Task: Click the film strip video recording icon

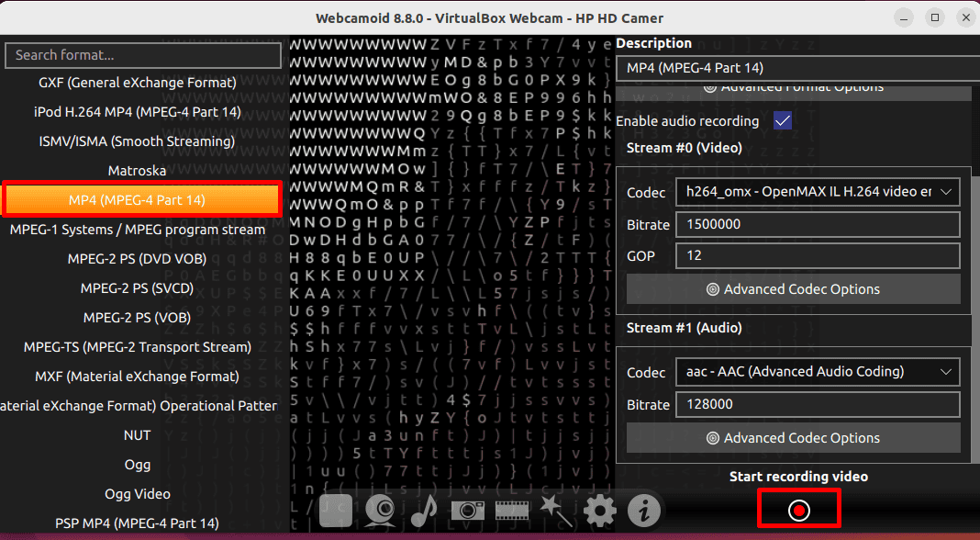Action: click(511, 510)
